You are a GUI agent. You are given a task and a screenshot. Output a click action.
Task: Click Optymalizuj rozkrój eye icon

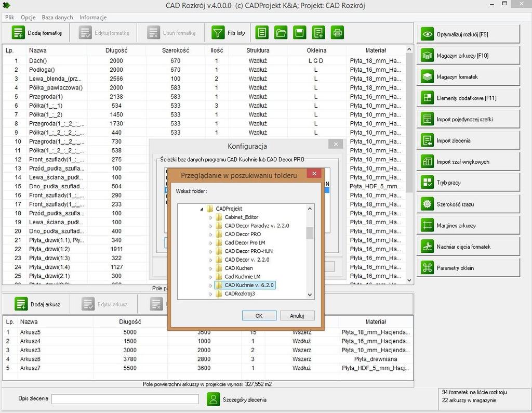[427, 34]
